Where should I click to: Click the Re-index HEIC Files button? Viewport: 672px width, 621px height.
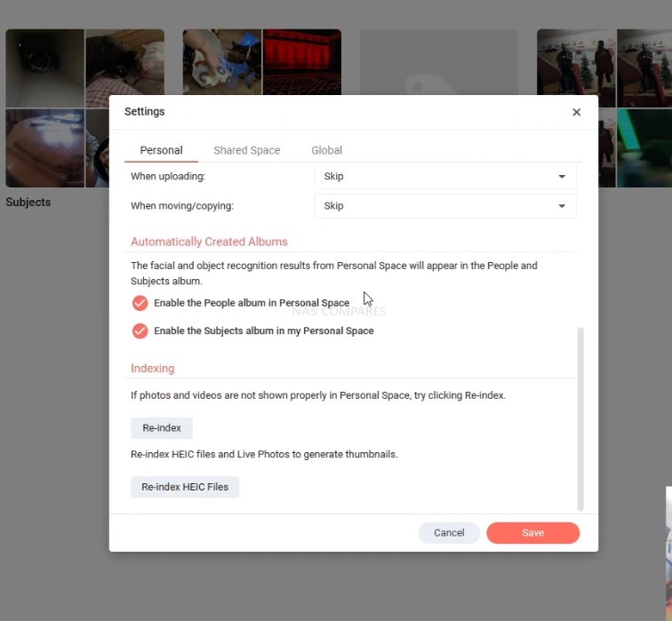click(185, 487)
